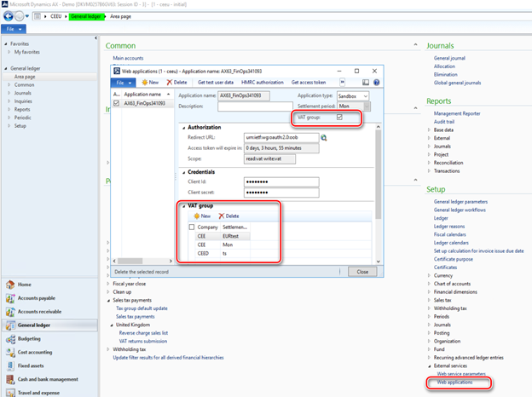Open the Budgeting module icon
This screenshot has width=532, height=397.
(x=10, y=339)
